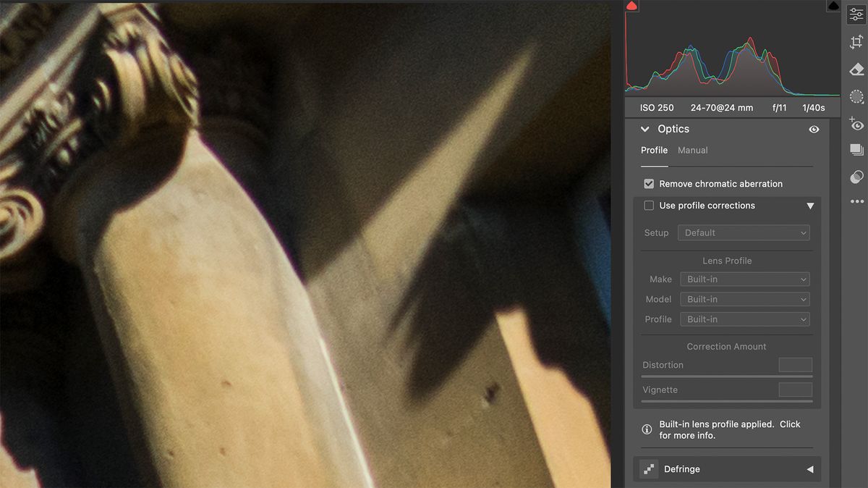
Task: Uncheck Remove chromatic aberration
Action: (x=649, y=184)
